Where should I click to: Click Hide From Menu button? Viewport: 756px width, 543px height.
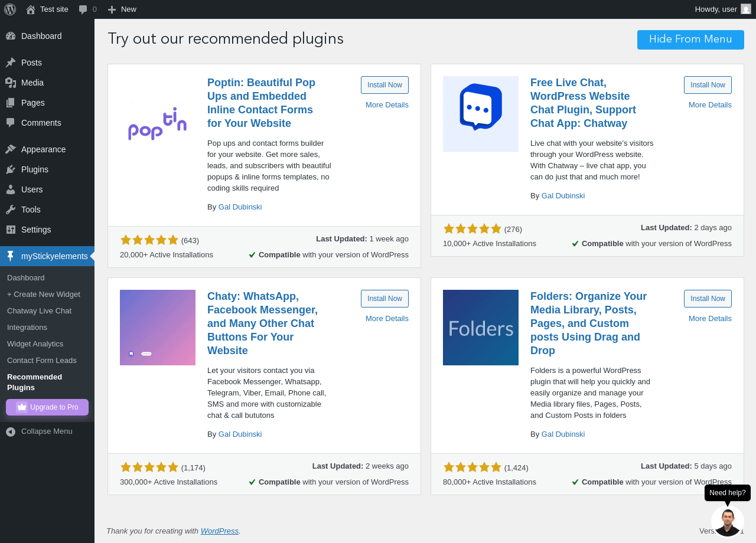(690, 40)
